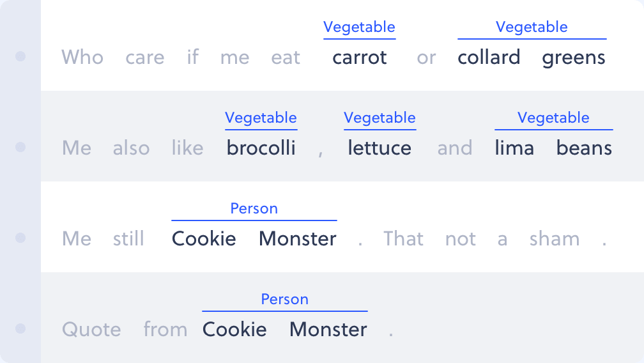Viewport: 644px width, 363px height.
Task: Click the Person label above the Quote line
Action: click(x=285, y=299)
